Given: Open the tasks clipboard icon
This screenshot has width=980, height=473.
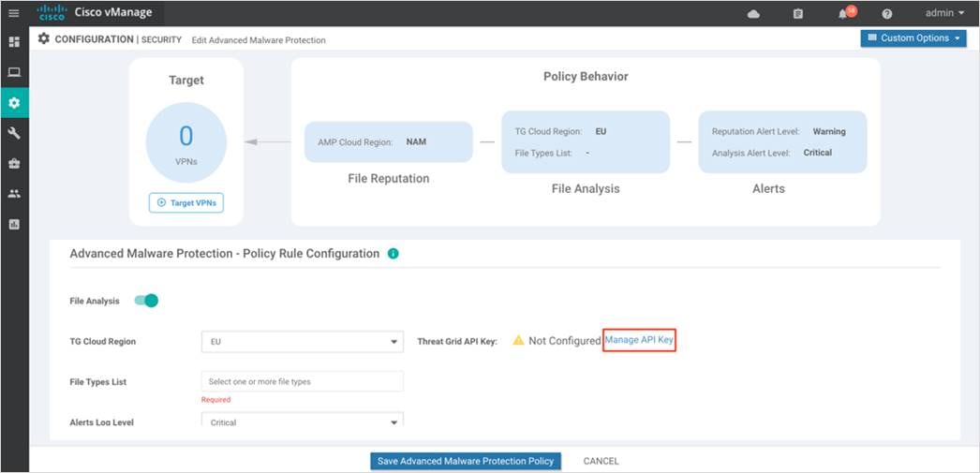Looking at the screenshot, I should point(798,14).
